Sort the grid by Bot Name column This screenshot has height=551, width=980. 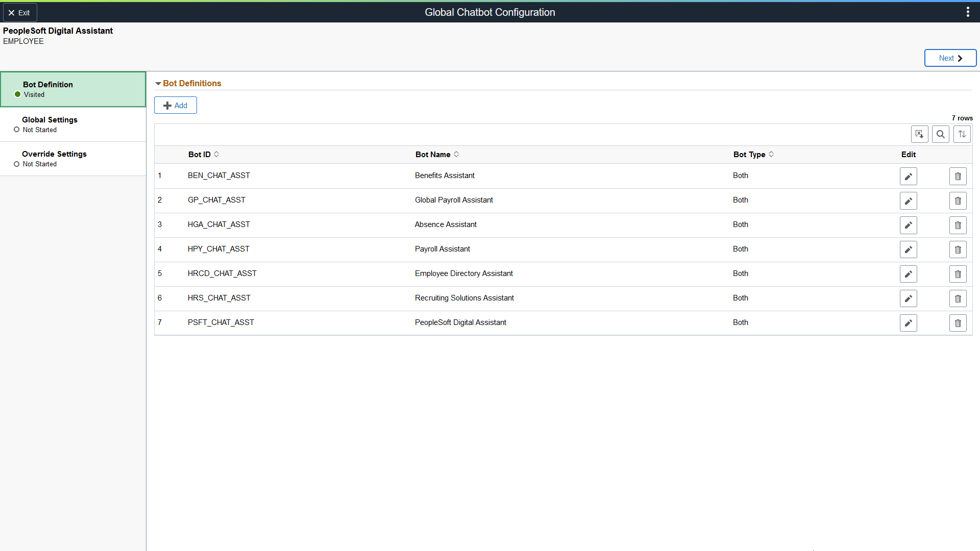[436, 154]
